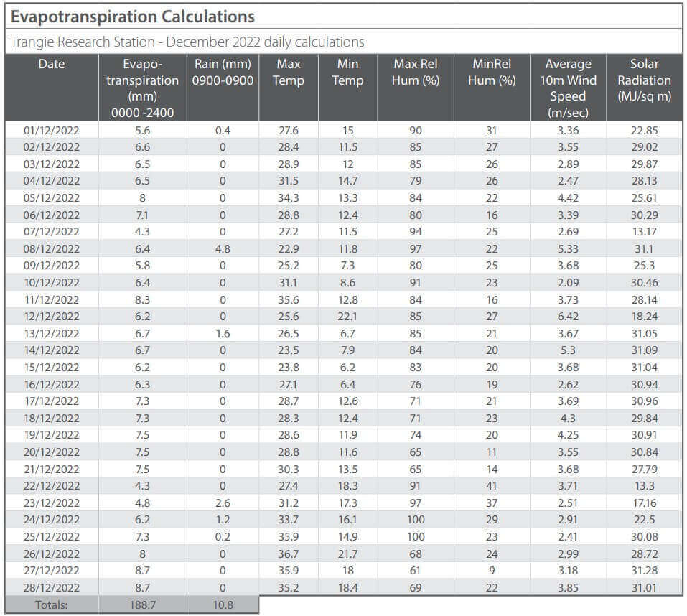Select the 6.42 wind speed value
The height and width of the screenshot is (616, 687).
pyautogui.click(x=568, y=316)
